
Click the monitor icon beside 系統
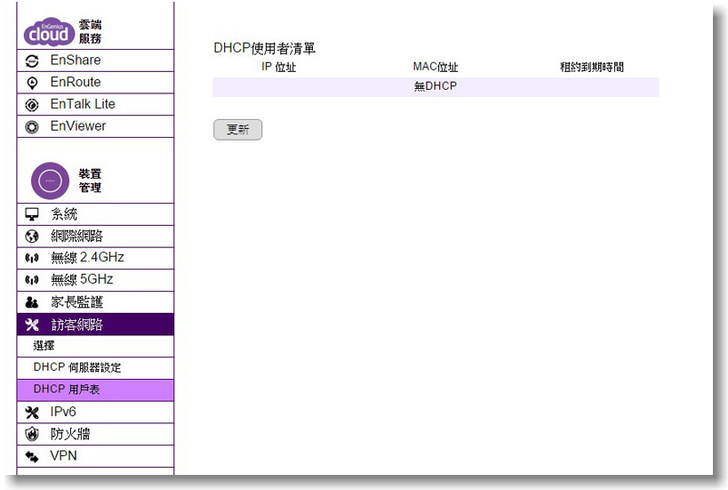coord(31,215)
